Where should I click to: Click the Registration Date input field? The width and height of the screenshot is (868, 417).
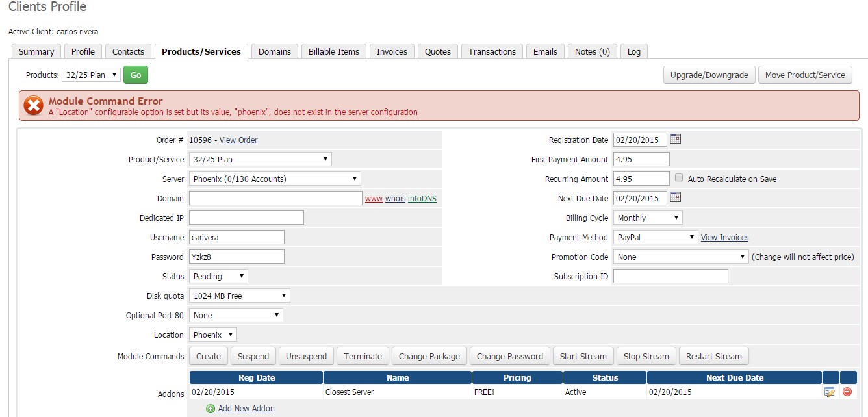pyautogui.click(x=640, y=140)
